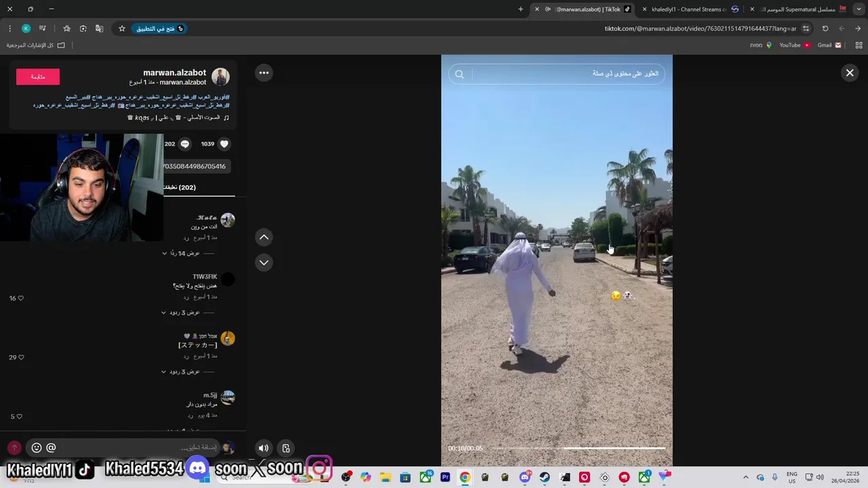Click the Open in app button

click(x=160, y=28)
